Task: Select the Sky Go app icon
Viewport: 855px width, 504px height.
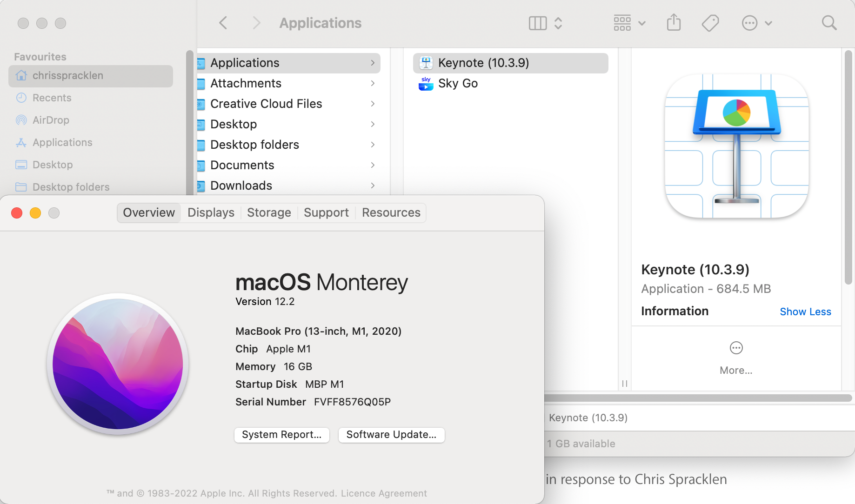Action: point(426,84)
